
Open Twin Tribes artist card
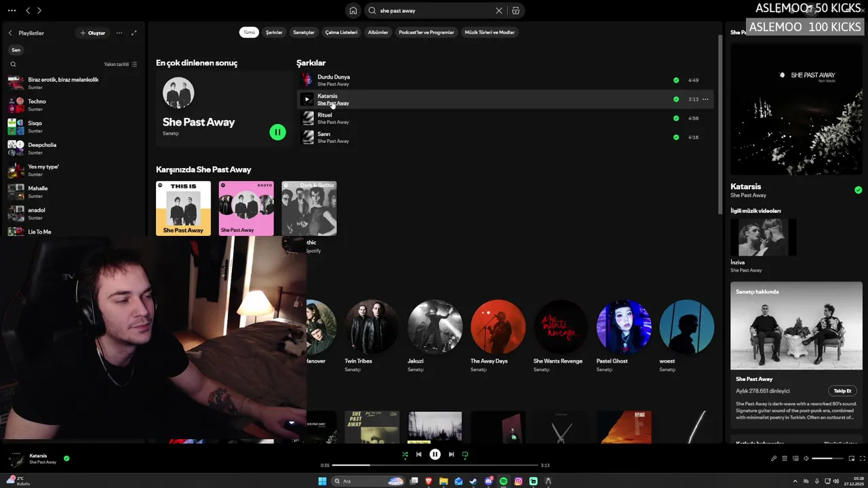click(372, 335)
